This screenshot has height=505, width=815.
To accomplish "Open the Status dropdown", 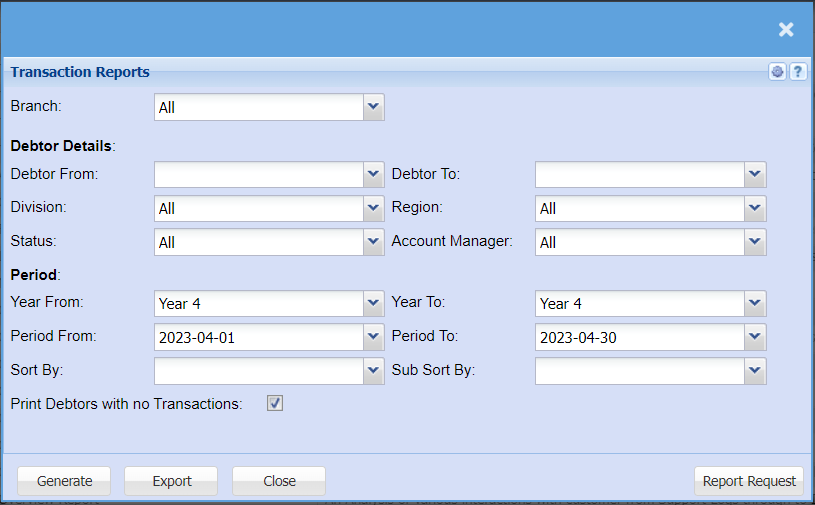I will pos(373,242).
